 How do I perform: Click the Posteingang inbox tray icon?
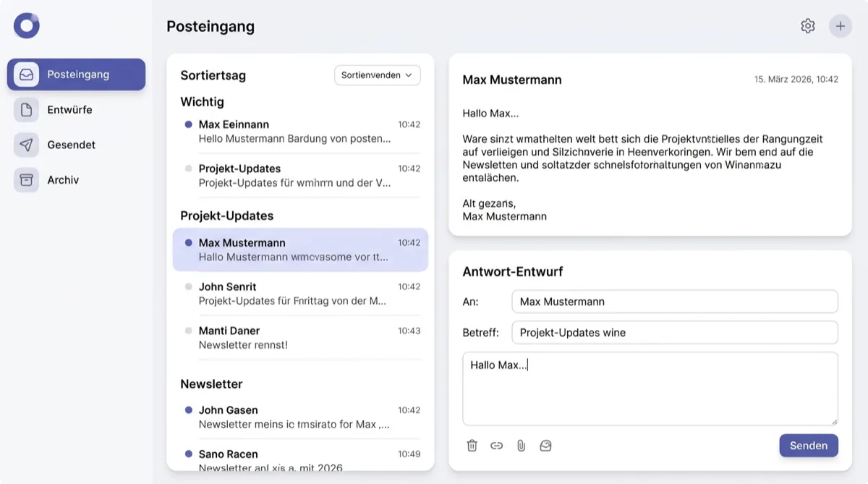pos(26,75)
